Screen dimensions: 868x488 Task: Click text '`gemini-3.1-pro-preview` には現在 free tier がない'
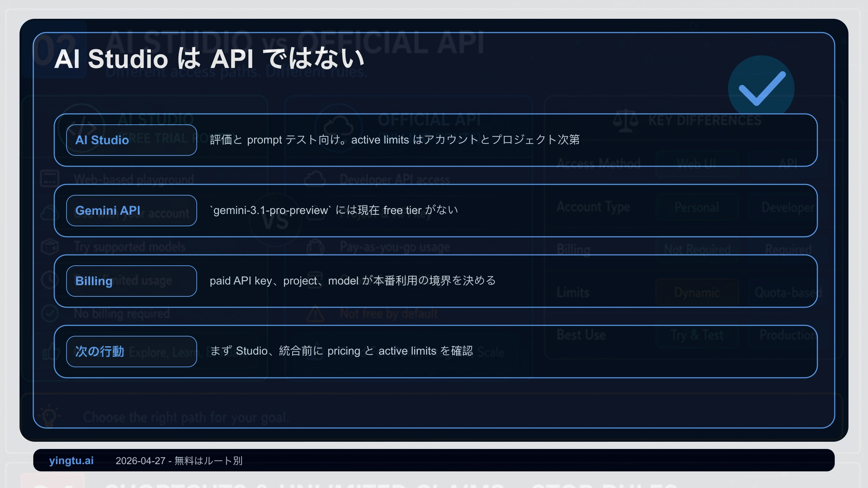click(x=334, y=210)
